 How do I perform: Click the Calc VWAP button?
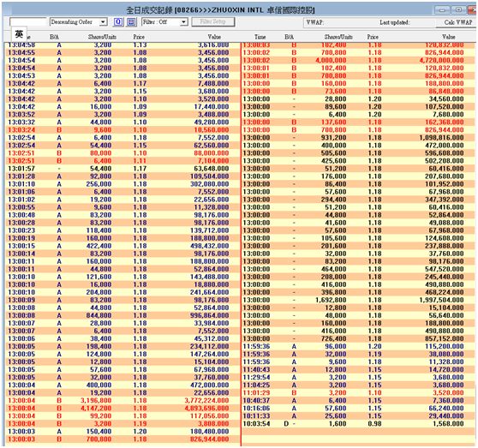pyautogui.click(x=457, y=22)
